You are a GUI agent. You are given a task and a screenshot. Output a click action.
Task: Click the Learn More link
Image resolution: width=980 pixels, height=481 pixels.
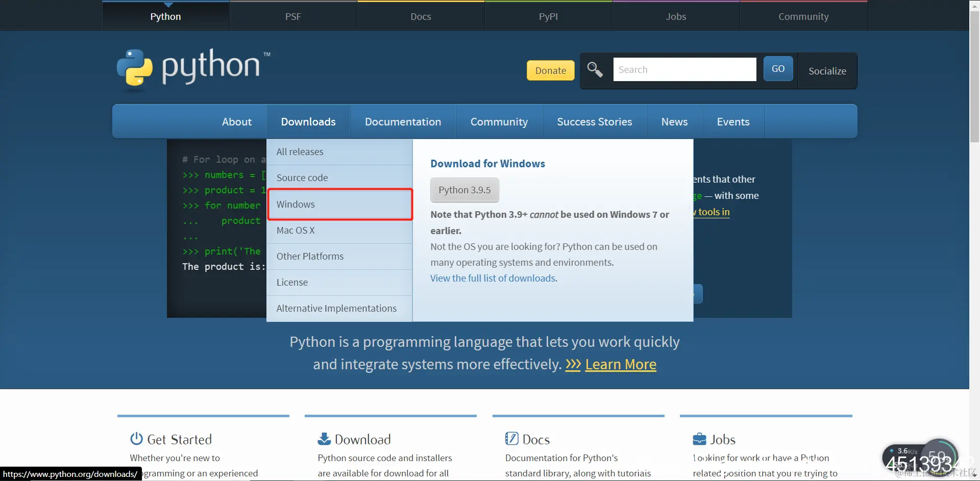pos(621,364)
